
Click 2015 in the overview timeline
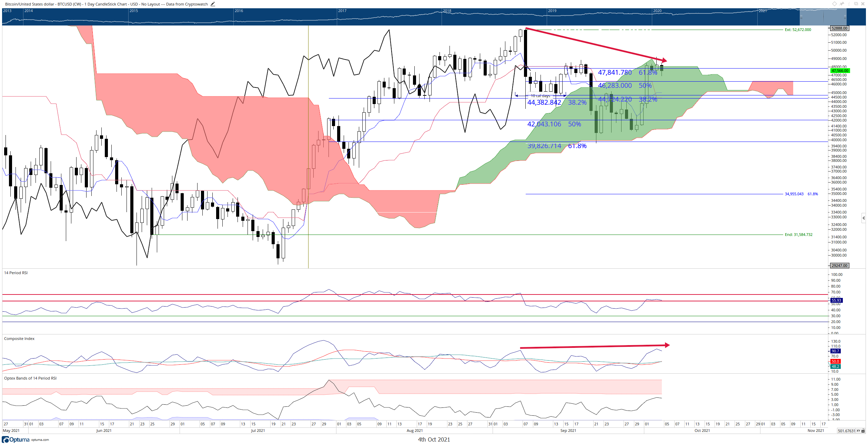tap(133, 11)
